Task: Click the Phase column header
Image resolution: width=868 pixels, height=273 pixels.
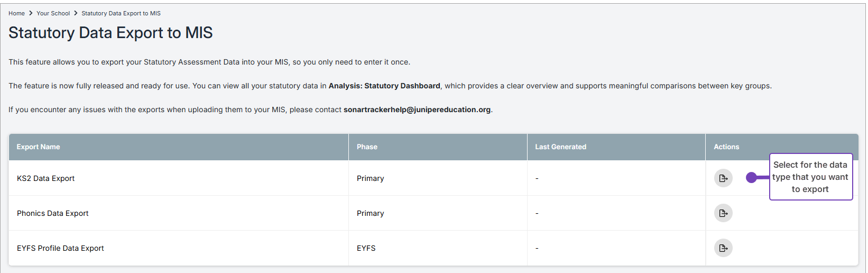Action: (367, 147)
